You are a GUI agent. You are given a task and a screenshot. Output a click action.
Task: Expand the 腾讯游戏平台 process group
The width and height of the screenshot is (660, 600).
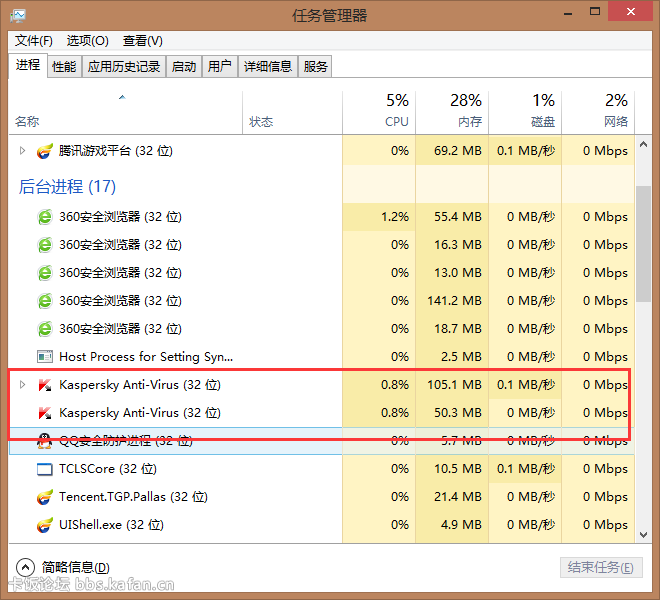(22, 150)
